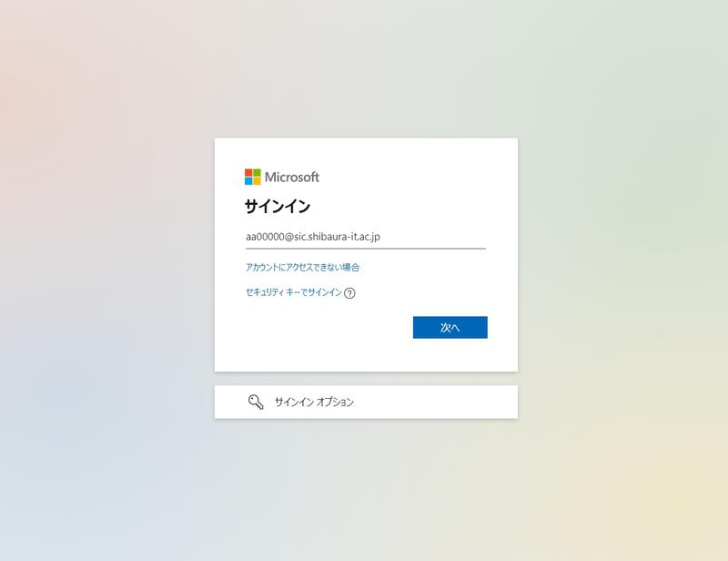Image resolution: width=728 pixels, height=561 pixels.
Task: Click the red square of the Microsoft logo
Action: click(248, 172)
